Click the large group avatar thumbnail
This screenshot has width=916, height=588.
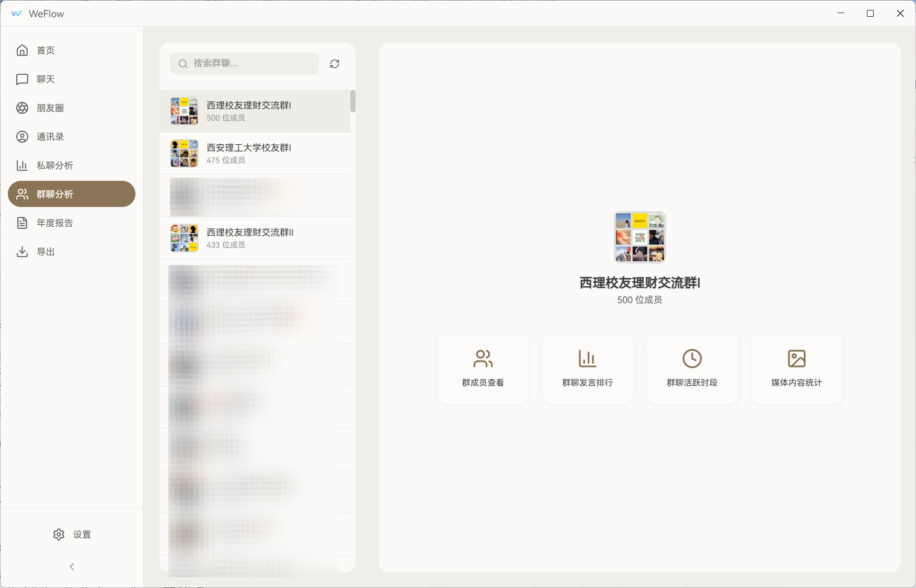tap(639, 237)
